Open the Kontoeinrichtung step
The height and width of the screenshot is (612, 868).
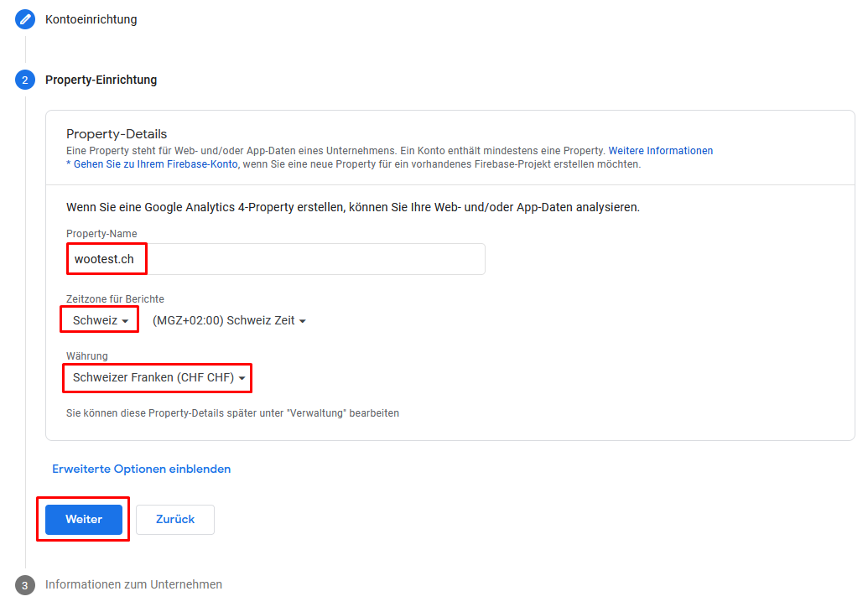tap(91, 19)
